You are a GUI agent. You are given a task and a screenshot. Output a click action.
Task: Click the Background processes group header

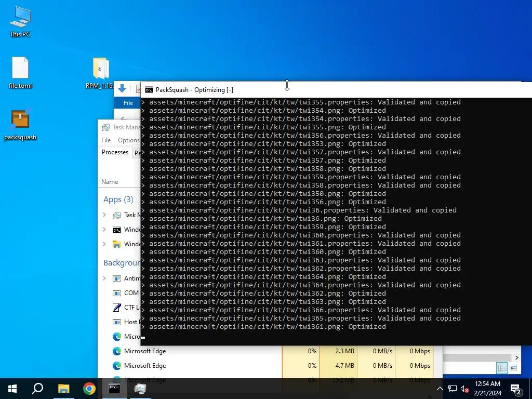pos(122,262)
